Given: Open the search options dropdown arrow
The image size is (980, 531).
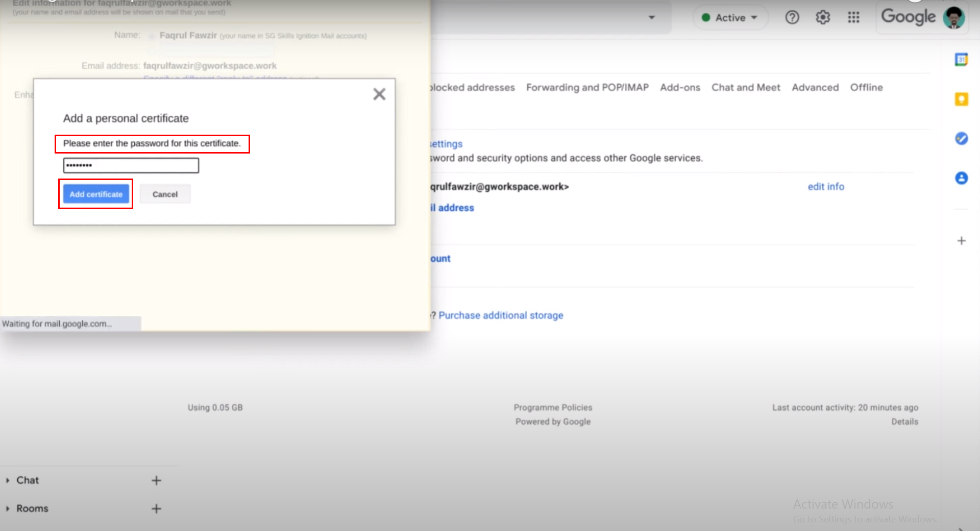Looking at the screenshot, I should pyautogui.click(x=652, y=17).
